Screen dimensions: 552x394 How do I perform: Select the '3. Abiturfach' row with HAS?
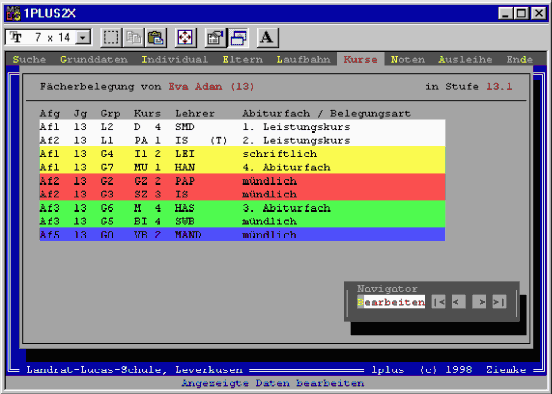click(242, 208)
